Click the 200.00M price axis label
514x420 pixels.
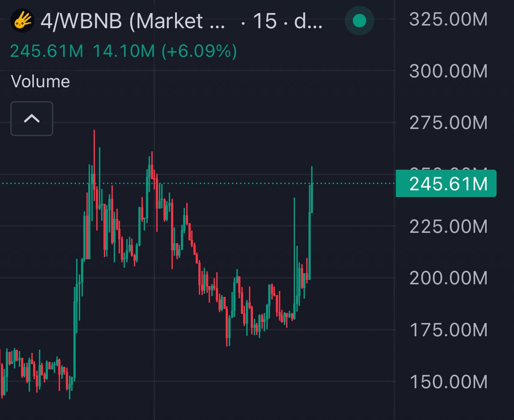tap(449, 278)
